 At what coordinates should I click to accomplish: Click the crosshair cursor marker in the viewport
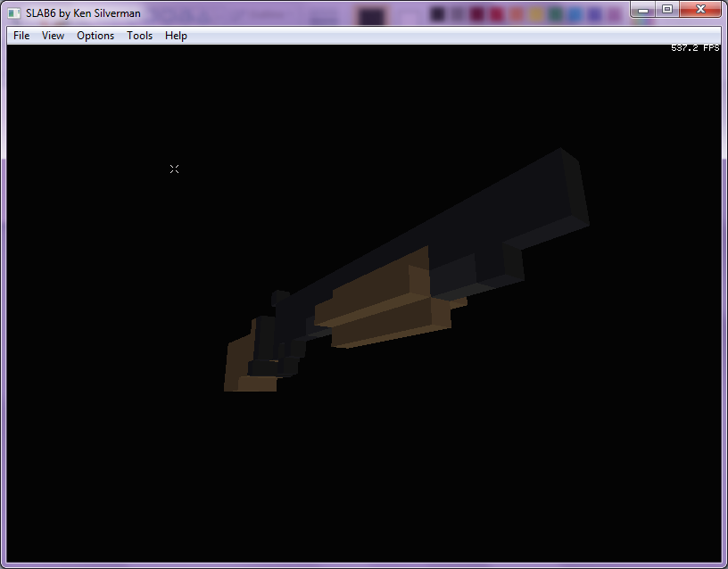click(x=174, y=169)
